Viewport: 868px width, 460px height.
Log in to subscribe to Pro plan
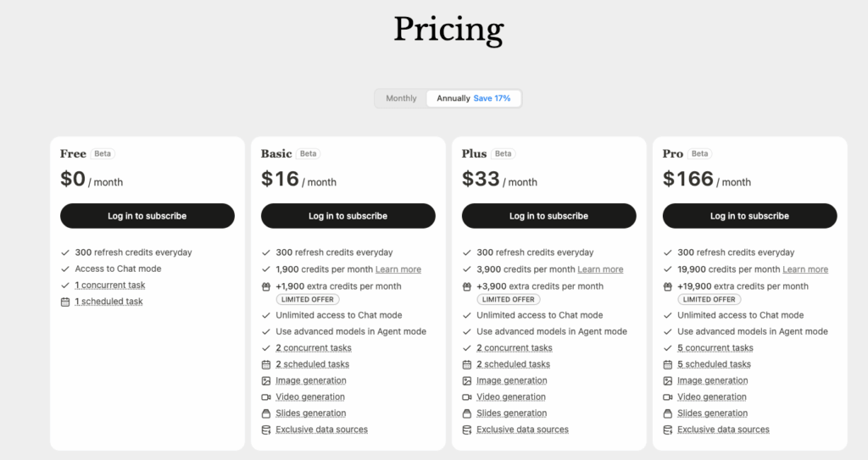(x=749, y=216)
